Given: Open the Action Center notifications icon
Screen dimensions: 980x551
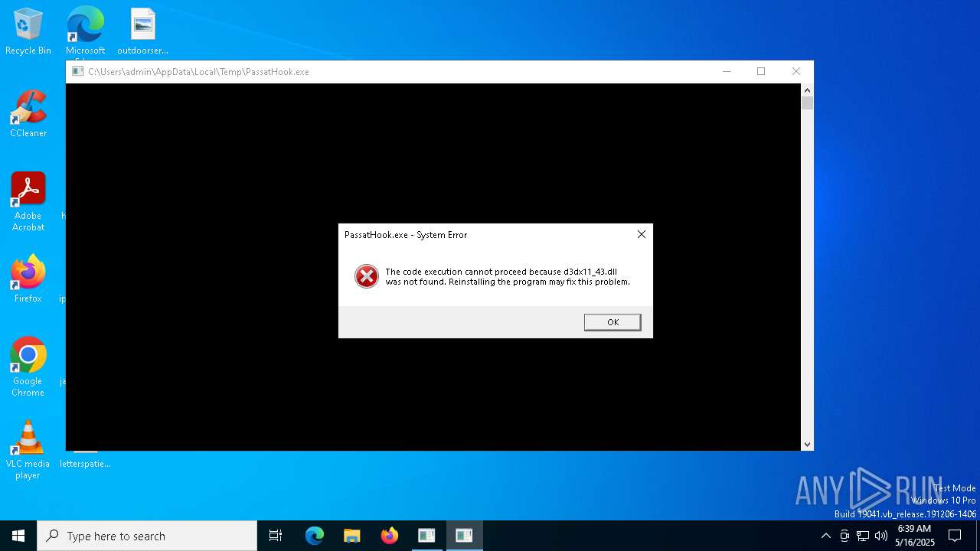Looking at the screenshot, I should pyautogui.click(x=955, y=536).
